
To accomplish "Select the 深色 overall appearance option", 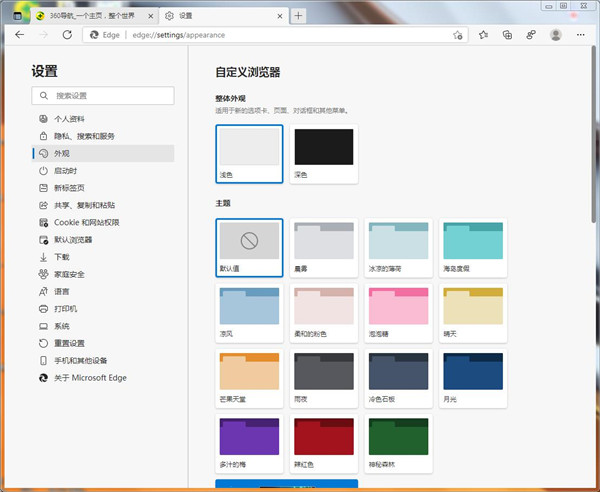I will [x=324, y=152].
